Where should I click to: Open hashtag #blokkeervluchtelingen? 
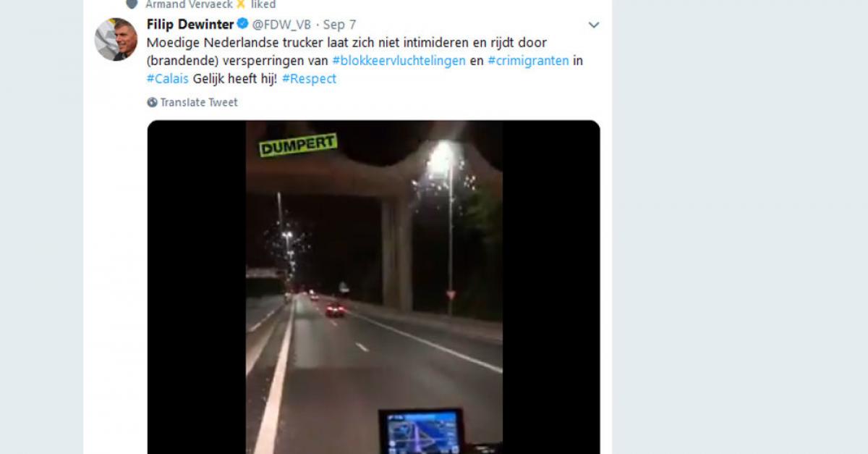click(399, 61)
